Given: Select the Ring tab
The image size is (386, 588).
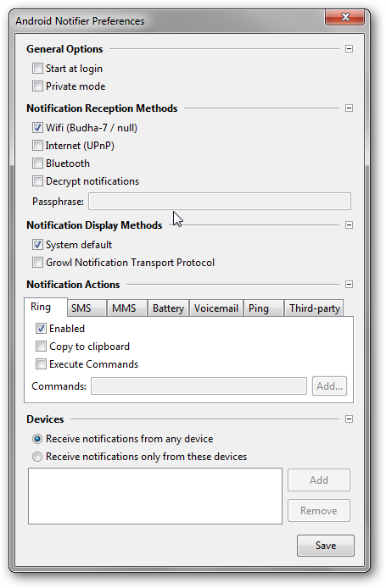Looking at the screenshot, I should point(46,307).
